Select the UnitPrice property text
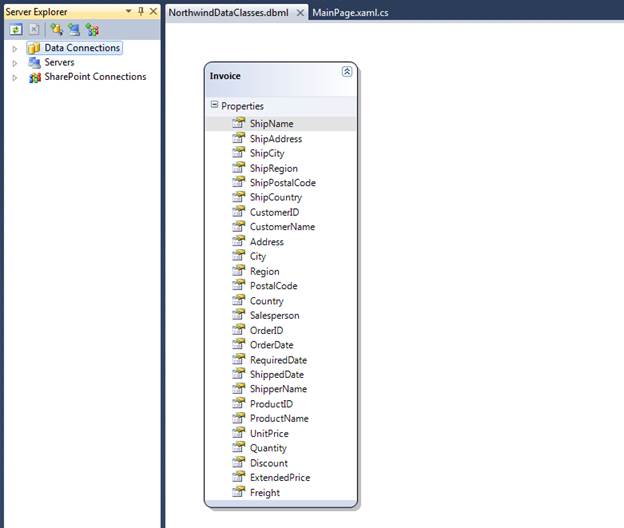 tap(269, 433)
